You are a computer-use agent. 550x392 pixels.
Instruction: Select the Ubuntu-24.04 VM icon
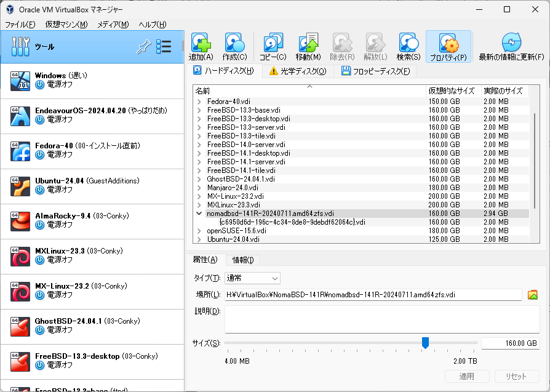[20, 186]
